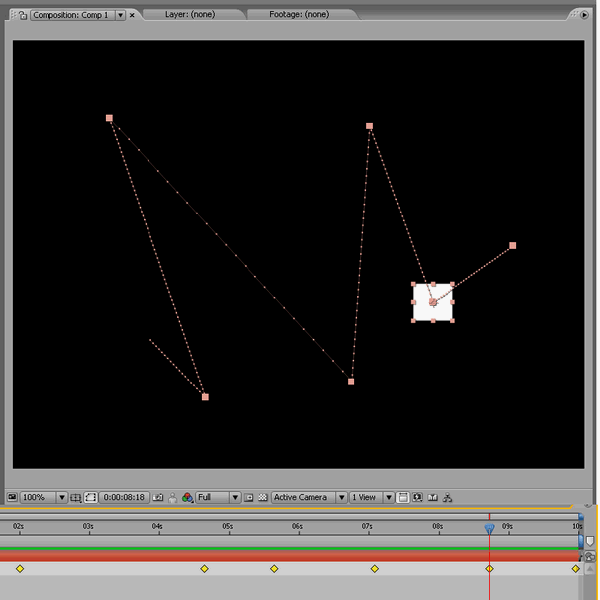Image resolution: width=600 pixels, height=600 pixels.
Task: Toggle the Region of Interest button
Action: 249,497
